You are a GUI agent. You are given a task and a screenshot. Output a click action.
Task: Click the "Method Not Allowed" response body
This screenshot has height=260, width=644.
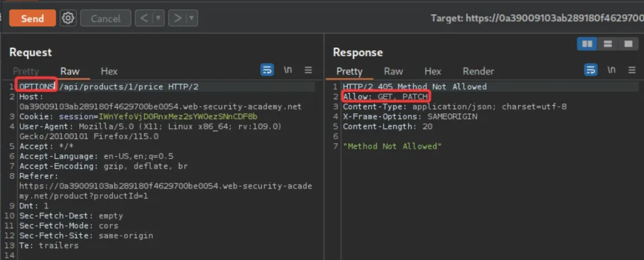(x=392, y=146)
